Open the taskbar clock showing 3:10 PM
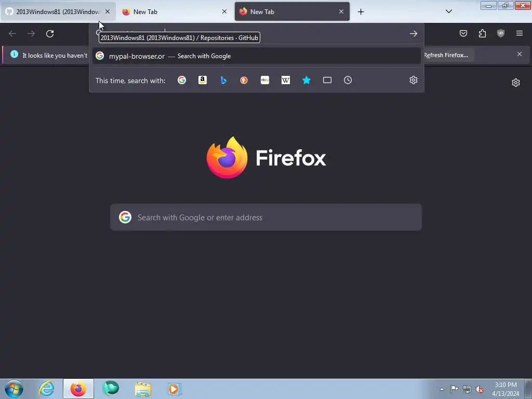532x399 pixels. [x=506, y=389]
